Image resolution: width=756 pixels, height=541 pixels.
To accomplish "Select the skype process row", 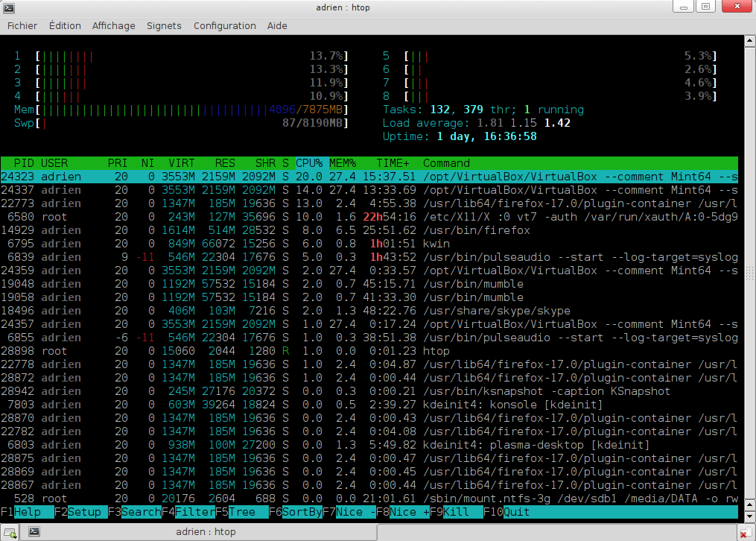I will 369,311.
